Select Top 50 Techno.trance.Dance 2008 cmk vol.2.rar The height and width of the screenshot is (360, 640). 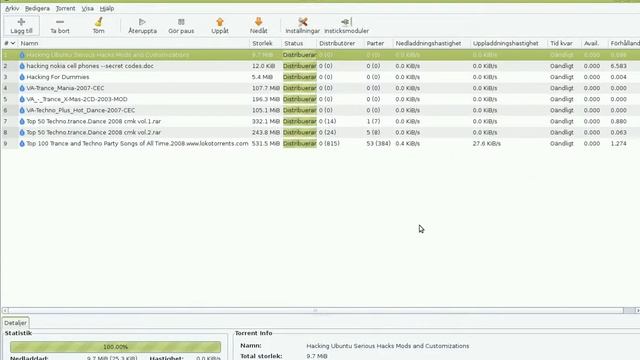pos(93,132)
